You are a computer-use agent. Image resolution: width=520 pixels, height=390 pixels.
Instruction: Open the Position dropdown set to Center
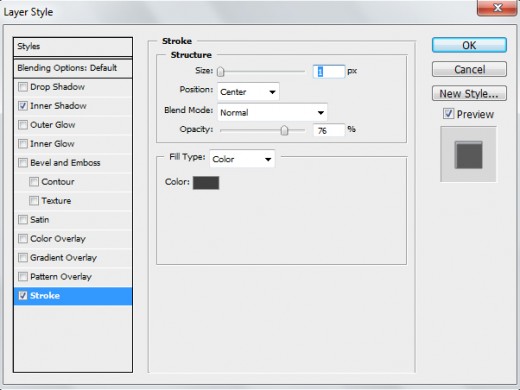[248, 92]
